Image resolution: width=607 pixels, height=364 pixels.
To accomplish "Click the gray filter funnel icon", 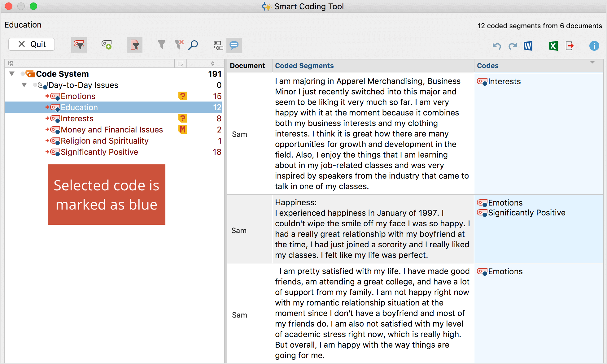I will 161,45.
